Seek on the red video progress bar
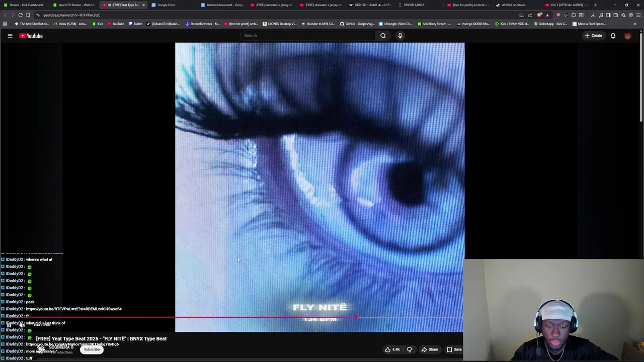The image size is (644, 362). click(x=231, y=317)
